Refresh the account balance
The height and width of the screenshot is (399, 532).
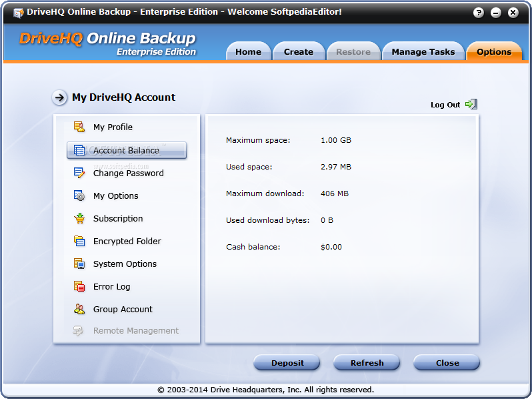click(x=367, y=363)
